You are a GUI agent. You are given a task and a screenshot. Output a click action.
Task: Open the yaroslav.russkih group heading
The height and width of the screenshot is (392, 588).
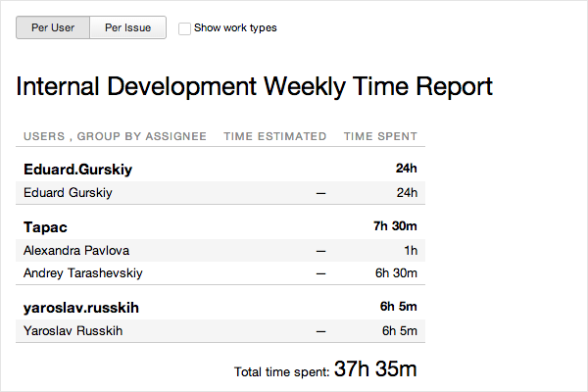81,308
